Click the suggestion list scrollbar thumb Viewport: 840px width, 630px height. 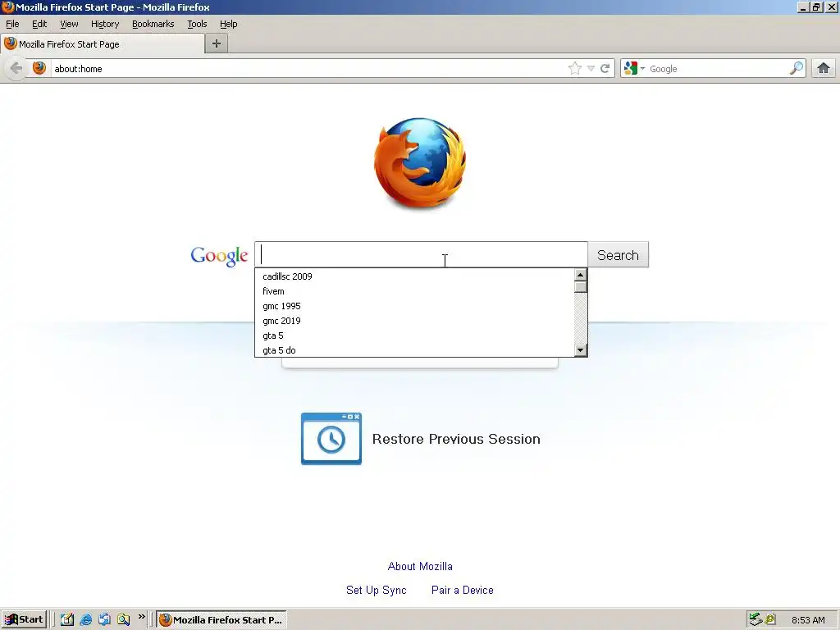[x=580, y=286]
